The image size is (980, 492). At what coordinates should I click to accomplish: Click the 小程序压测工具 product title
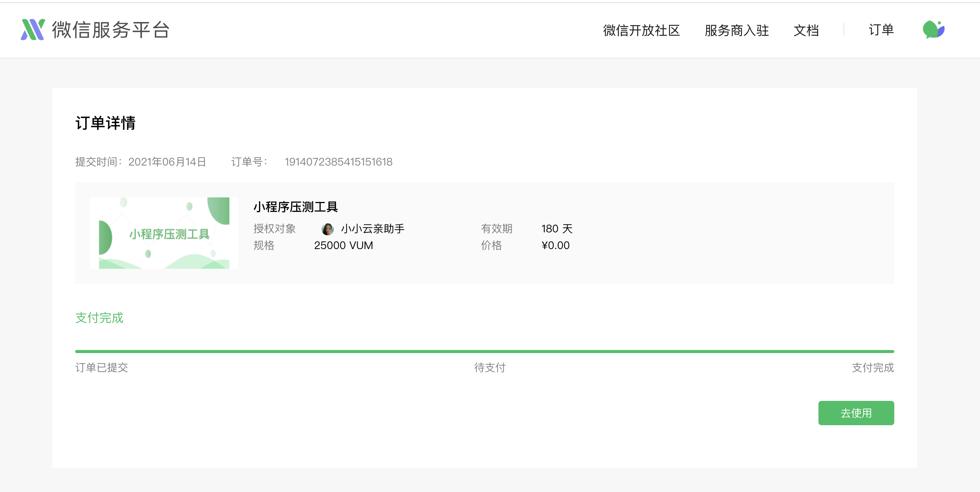click(295, 207)
